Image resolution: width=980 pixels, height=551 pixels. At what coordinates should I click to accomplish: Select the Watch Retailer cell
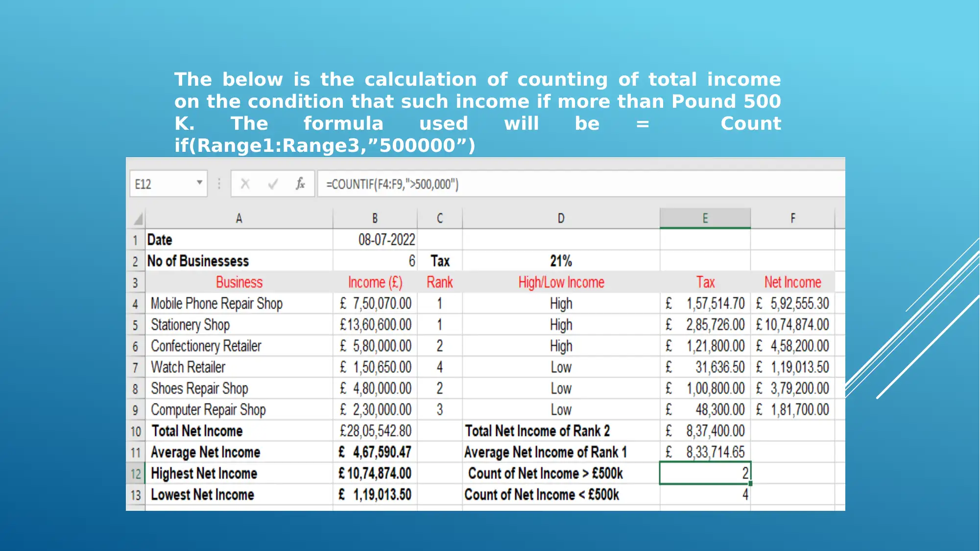pyautogui.click(x=239, y=367)
